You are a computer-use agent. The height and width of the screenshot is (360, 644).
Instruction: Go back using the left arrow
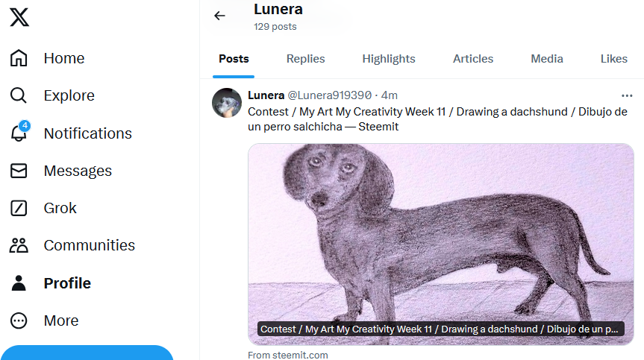point(219,16)
